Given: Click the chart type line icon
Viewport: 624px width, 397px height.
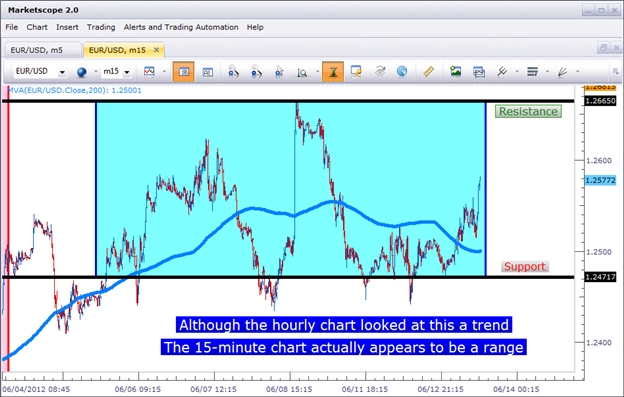Looking at the screenshot, I should 149,72.
